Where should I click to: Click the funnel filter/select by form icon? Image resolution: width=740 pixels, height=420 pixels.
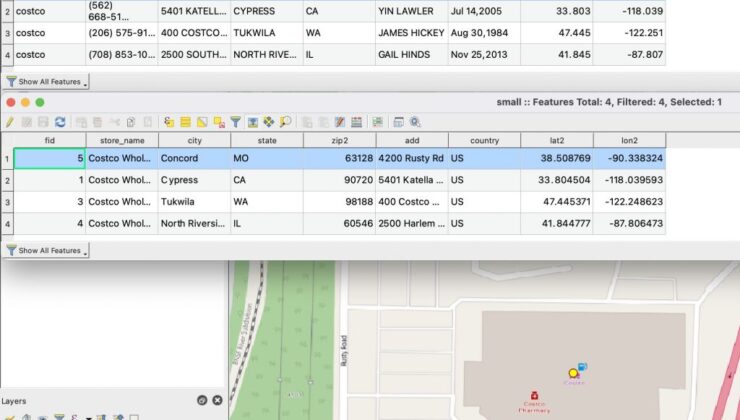coord(235,122)
